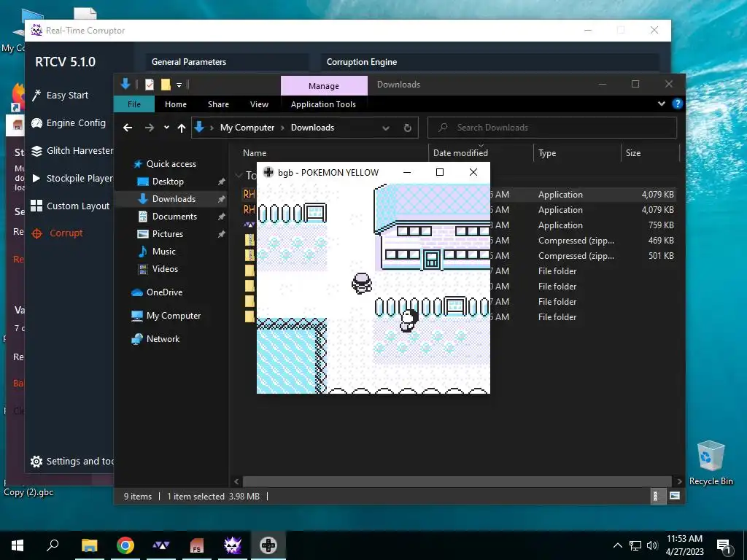Open Customize Quick Access Toolbar dropdown
The width and height of the screenshot is (747, 560).
click(179, 85)
